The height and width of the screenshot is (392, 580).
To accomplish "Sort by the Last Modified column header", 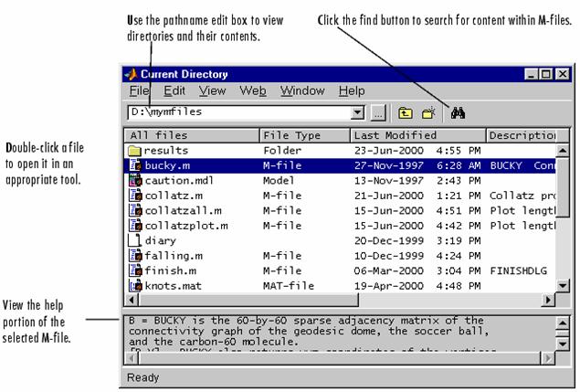I will [x=417, y=135].
